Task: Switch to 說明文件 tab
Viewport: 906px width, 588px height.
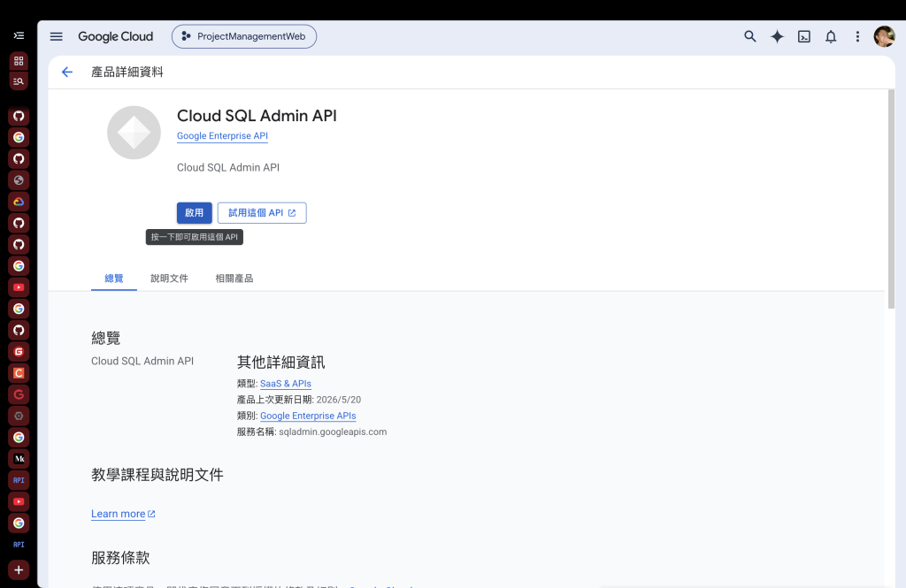Action: [x=169, y=279]
